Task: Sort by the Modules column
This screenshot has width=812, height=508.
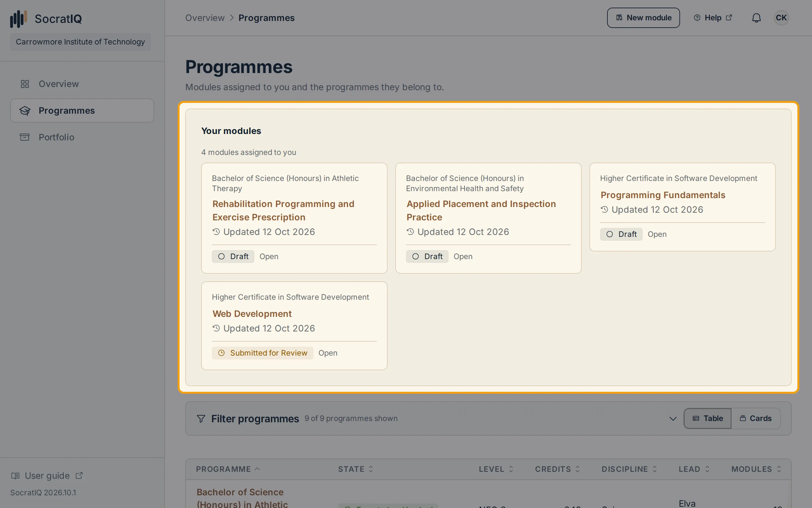Action: (x=756, y=469)
